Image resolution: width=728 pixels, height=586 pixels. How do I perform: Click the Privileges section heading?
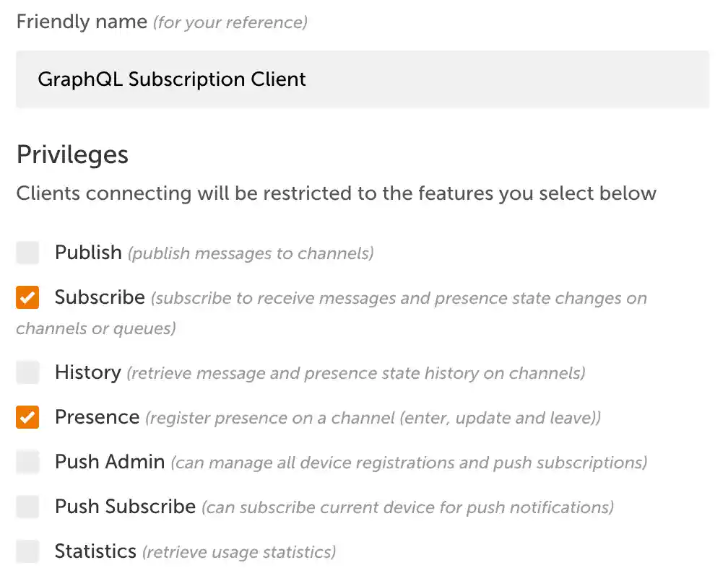(x=72, y=154)
